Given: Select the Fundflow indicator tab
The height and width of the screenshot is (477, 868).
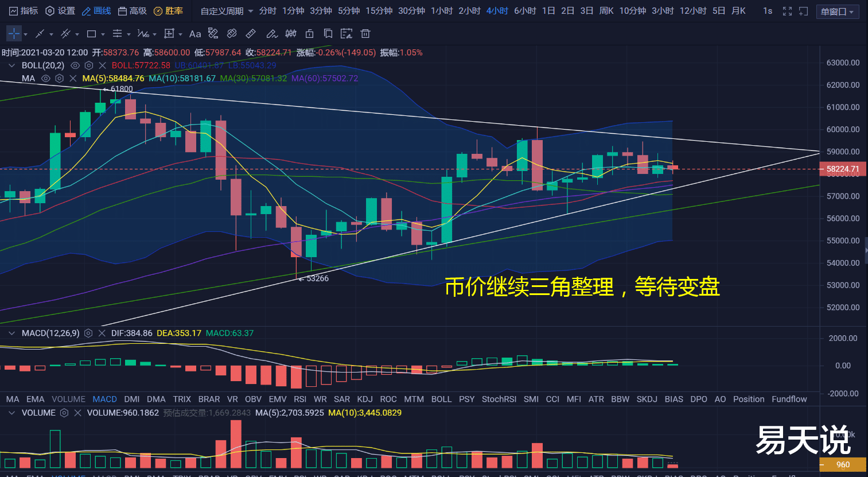Looking at the screenshot, I should tap(789, 399).
